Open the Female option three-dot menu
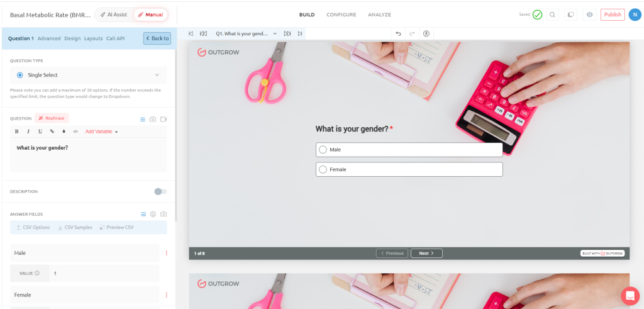Viewport: 644px width, 309px height. pyautogui.click(x=166, y=295)
